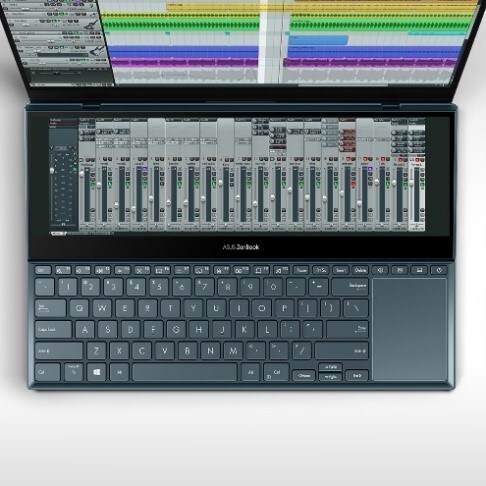
Task: Click the top round knob on the dark send rack
Action: click(x=272, y=130)
